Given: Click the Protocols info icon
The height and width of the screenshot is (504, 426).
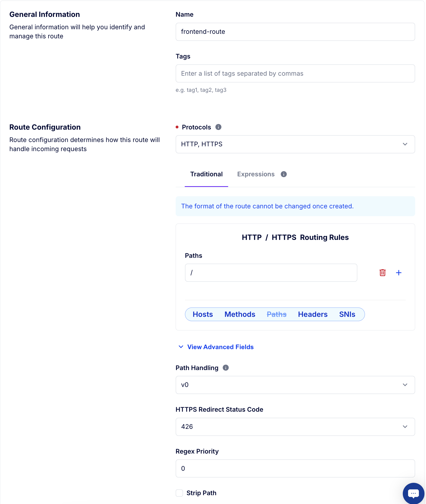Looking at the screenshot, I should [x=218, y=127].
